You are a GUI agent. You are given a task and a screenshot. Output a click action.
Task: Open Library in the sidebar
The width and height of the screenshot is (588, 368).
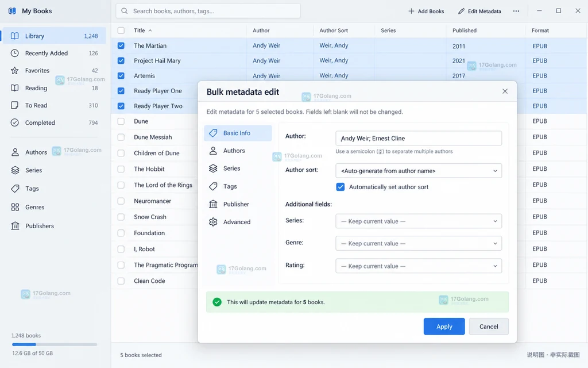click(55, 36)
